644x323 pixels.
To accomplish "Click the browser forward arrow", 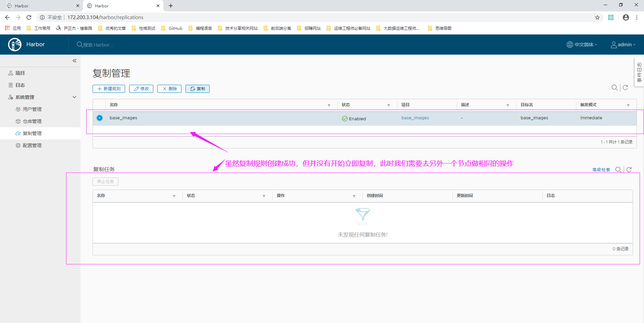I will pyautogui.click(x=18, y=17).
